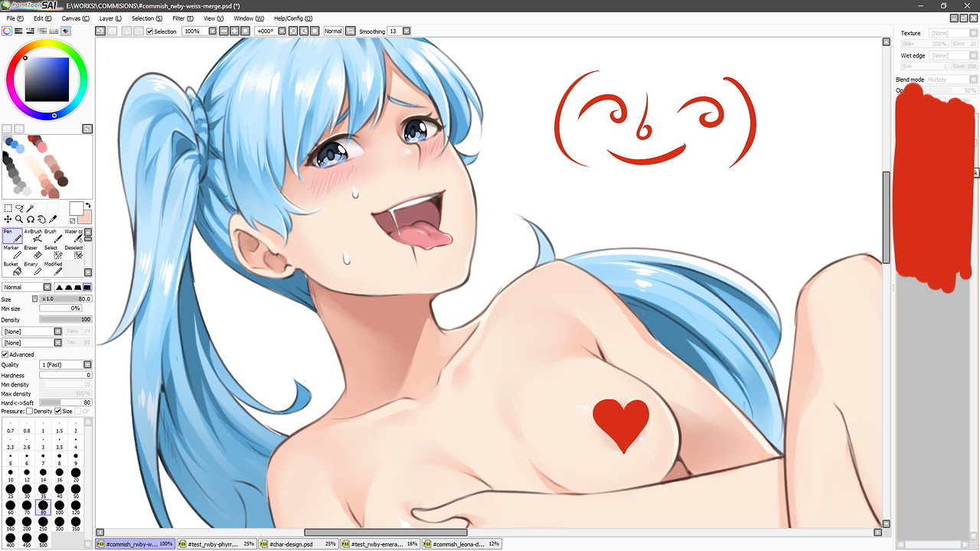The width and height of the screenshot is (980, 551).
Task: Toggle the RGB slider panel
Action: click(18, 31)
